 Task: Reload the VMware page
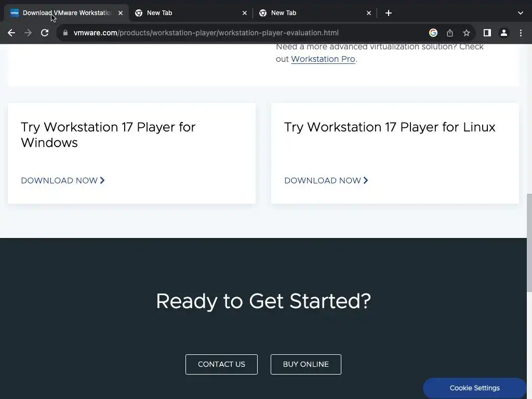(45, 33)
